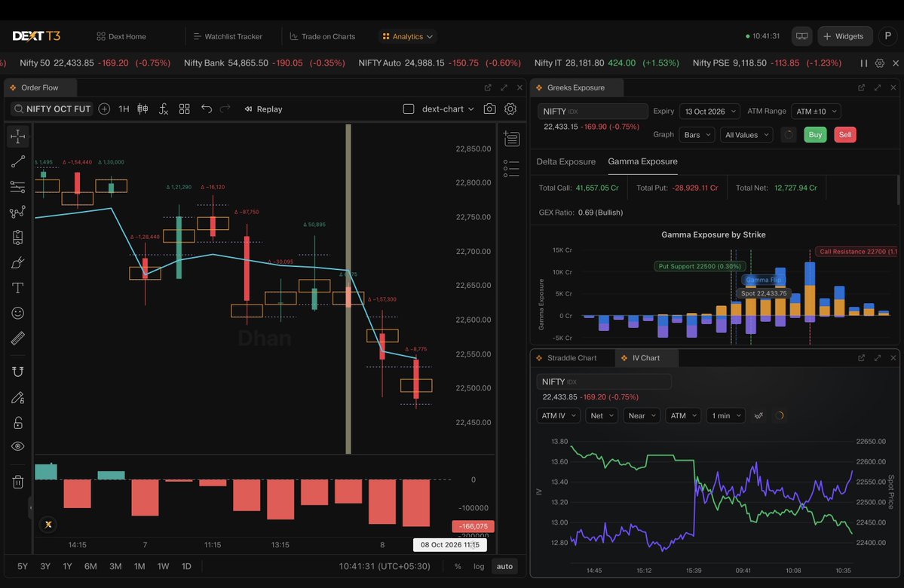The width and height of the screenshot is (904, 588).
Task: Undo the last chart action
Action: point(207,109)
